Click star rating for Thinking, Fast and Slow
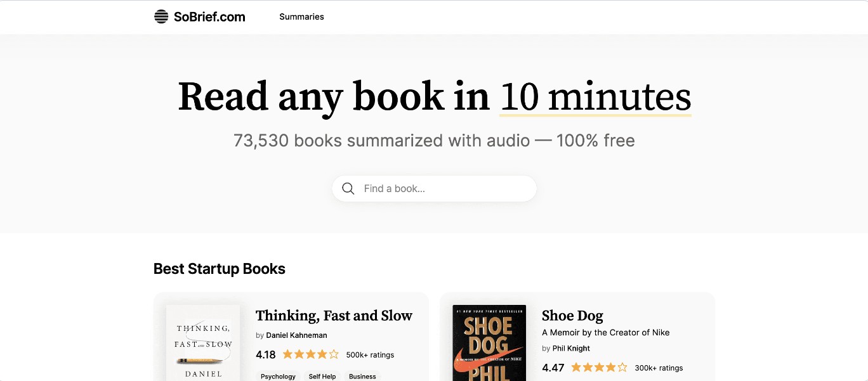 [310, 354]
